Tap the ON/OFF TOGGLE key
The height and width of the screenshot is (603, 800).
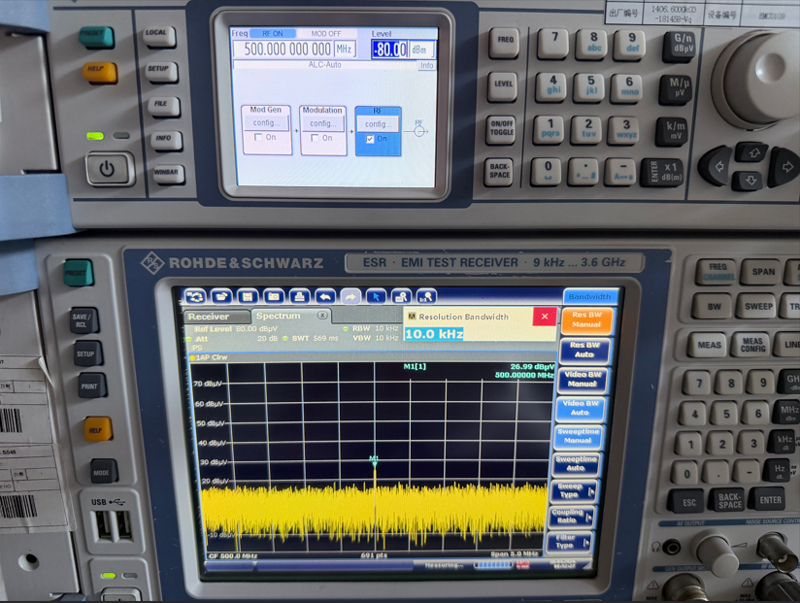pos(502,129)
